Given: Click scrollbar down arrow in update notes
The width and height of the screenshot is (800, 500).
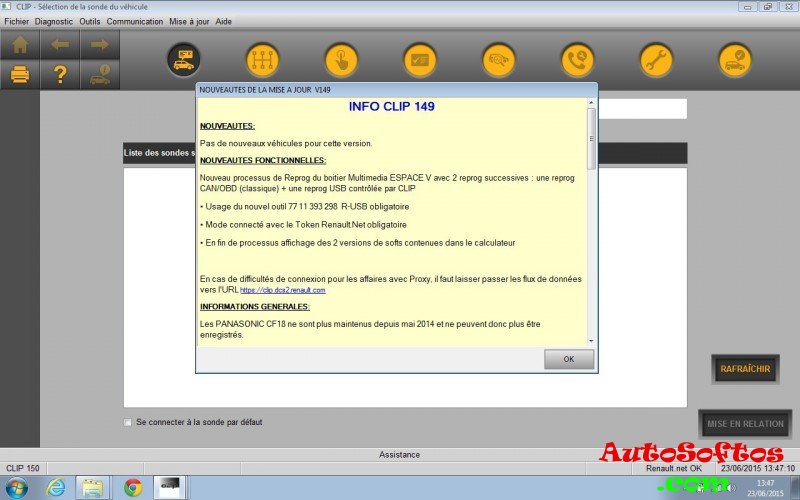Looking at the screenshot, I should pyautogui.click(x=591, y=341).
